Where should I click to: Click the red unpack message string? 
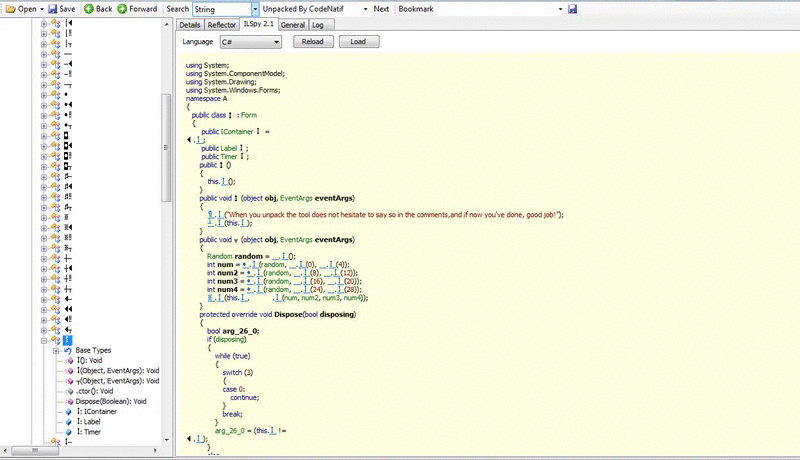pyautogui.click(x=392, y=215)
